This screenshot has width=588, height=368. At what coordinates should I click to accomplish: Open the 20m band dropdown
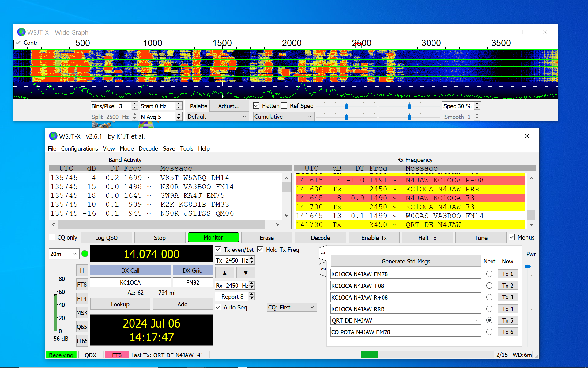tap(64, 254)
